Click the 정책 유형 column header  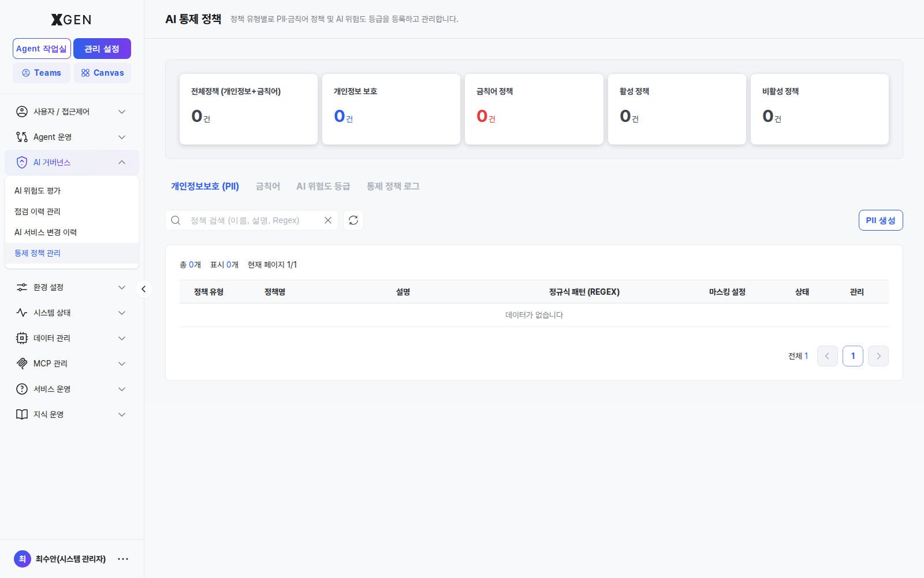[208, 292]
